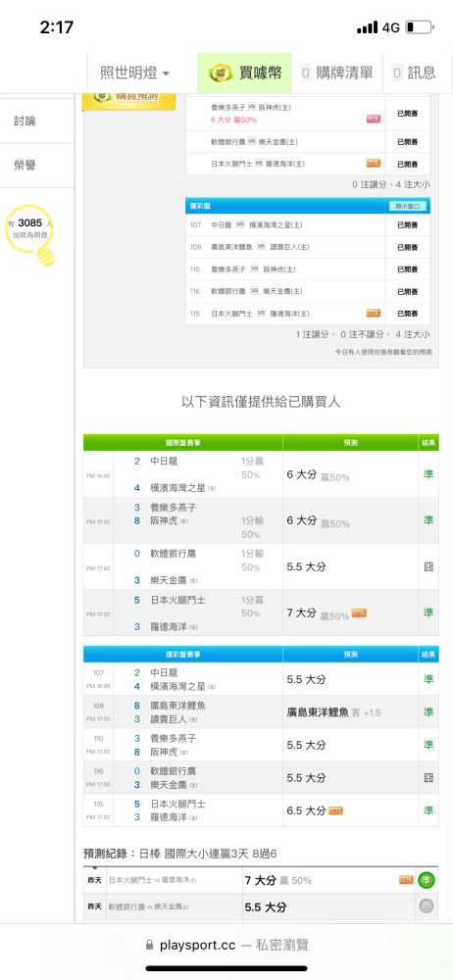Open the 照世明燈 user dropdown

tap(135, 73)
